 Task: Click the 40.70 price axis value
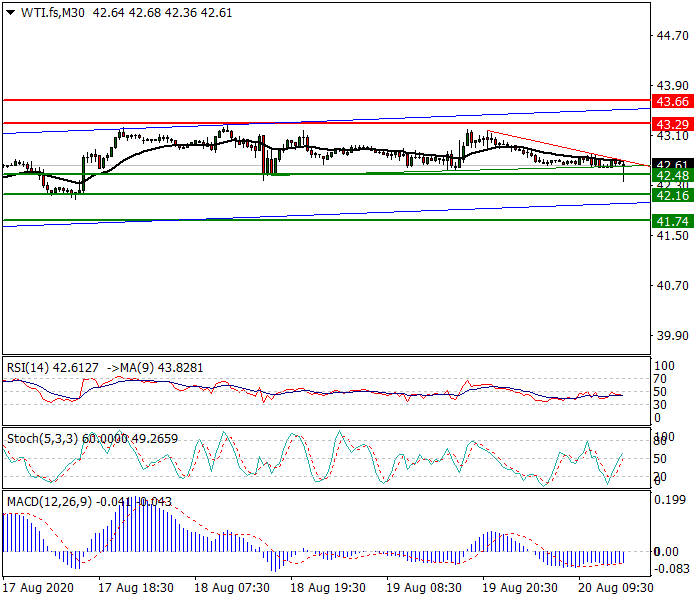[672, 285]
